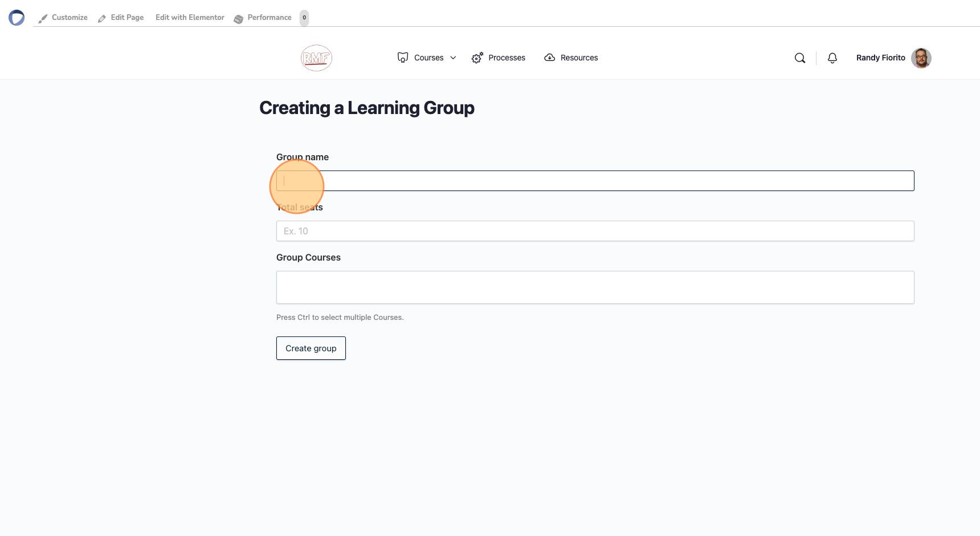
Task: Click the Randy Fiorito user name
Action: (x=881, y=58)
